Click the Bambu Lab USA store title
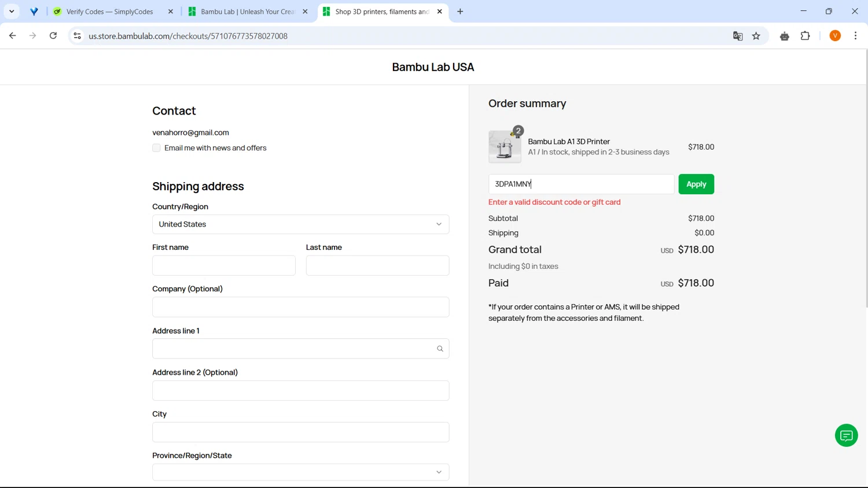 pyautogui.click(x=433, y=67)
